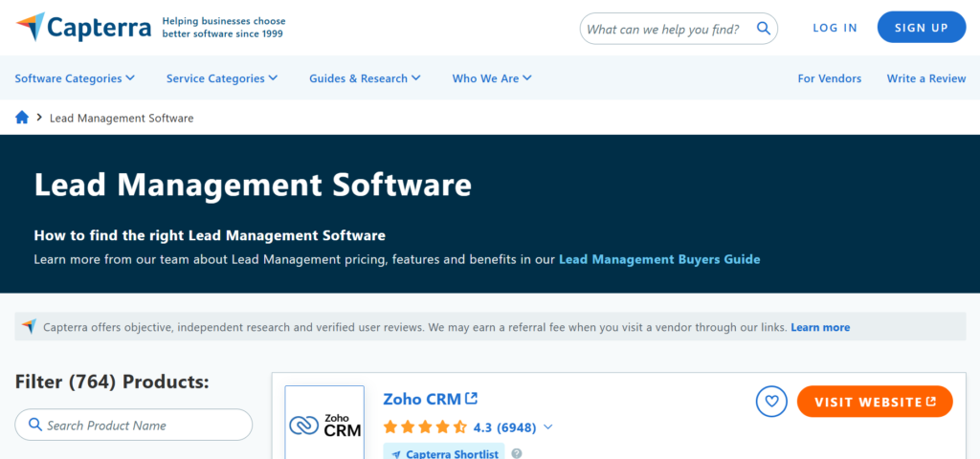Open Who We Are menu
The image size is (980, 459).
(492, 78)
